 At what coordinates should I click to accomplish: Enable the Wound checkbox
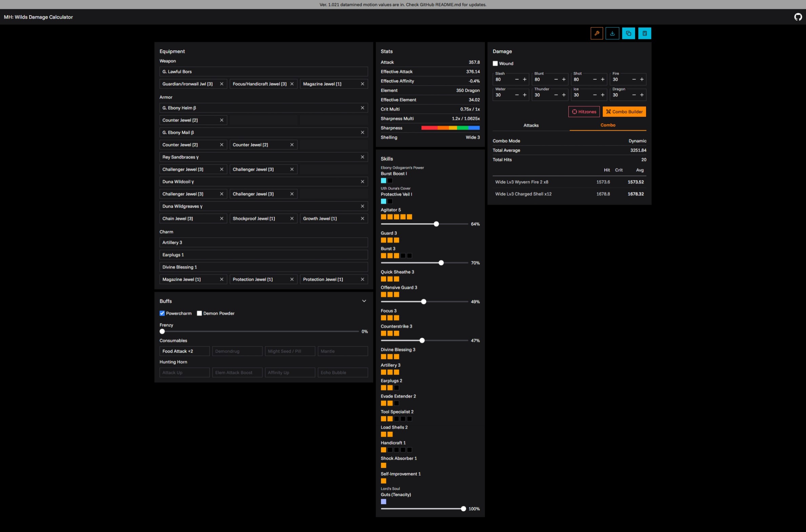(495, 63)
